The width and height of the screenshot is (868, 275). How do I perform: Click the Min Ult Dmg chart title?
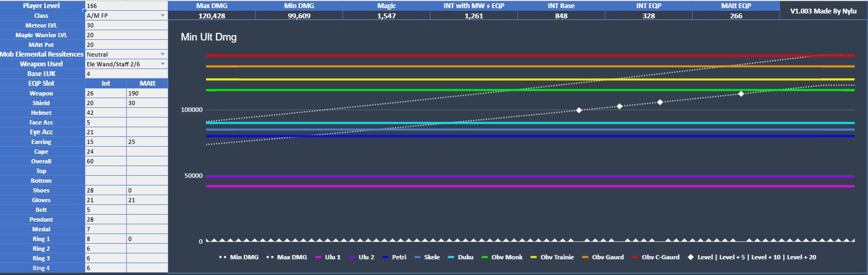coord(209,37)
